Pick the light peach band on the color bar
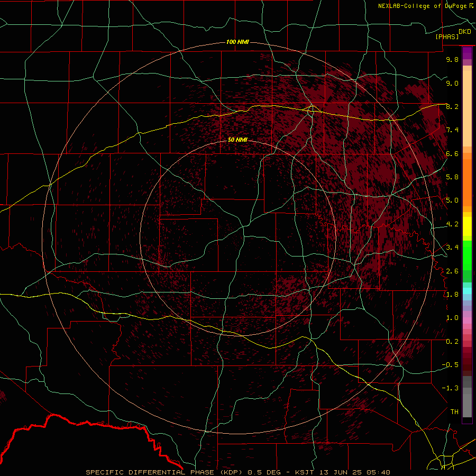Viewport: 476px width, 476px height. (467, 109)
